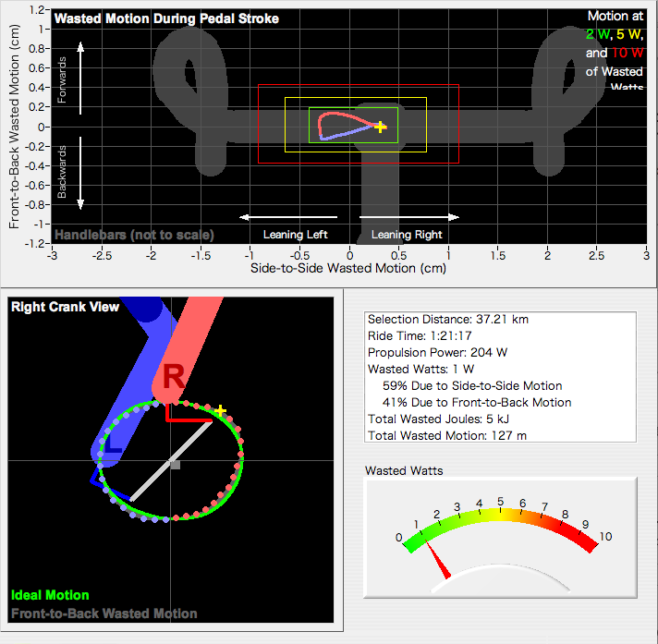Click the gauge number 8 tick label
This screenshot has width=658, height=644.
coord(566,515)
